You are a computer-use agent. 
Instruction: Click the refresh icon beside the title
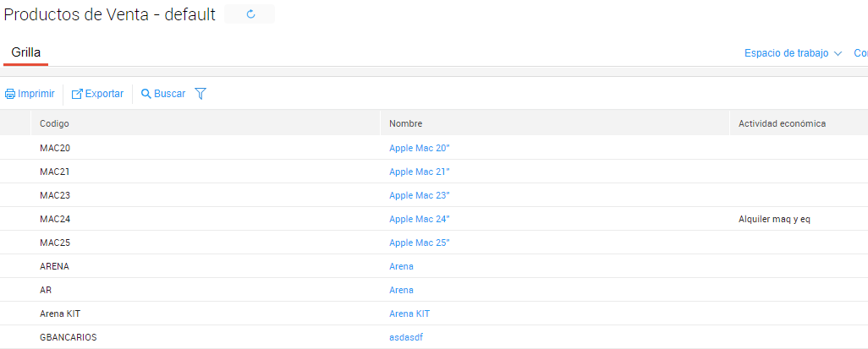[x=250, y=14]
